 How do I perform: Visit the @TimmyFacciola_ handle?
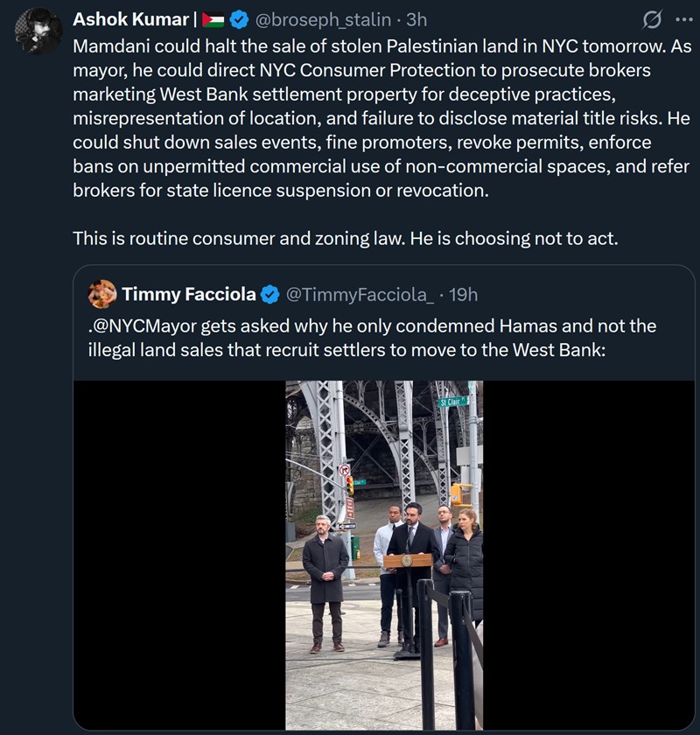pos(360,295)
